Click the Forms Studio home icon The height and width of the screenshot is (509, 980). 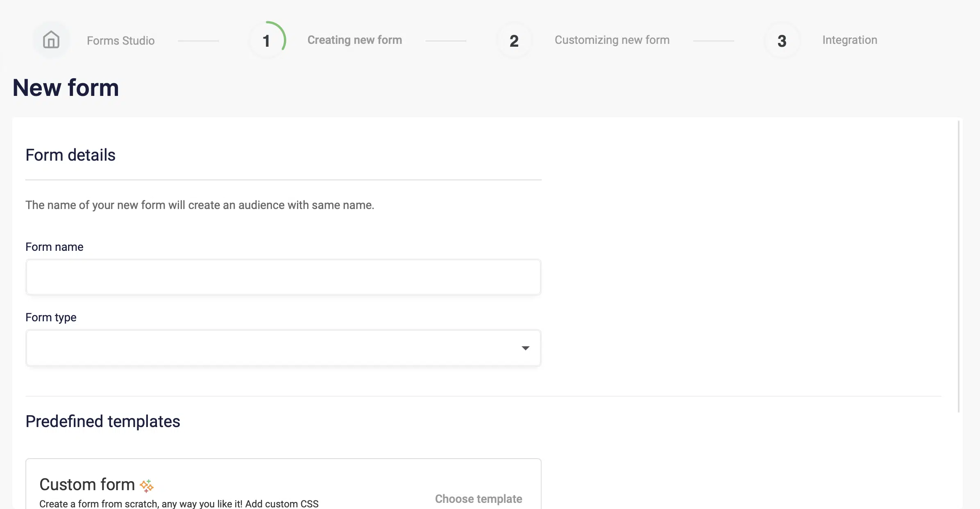click(x=50, y=40)
